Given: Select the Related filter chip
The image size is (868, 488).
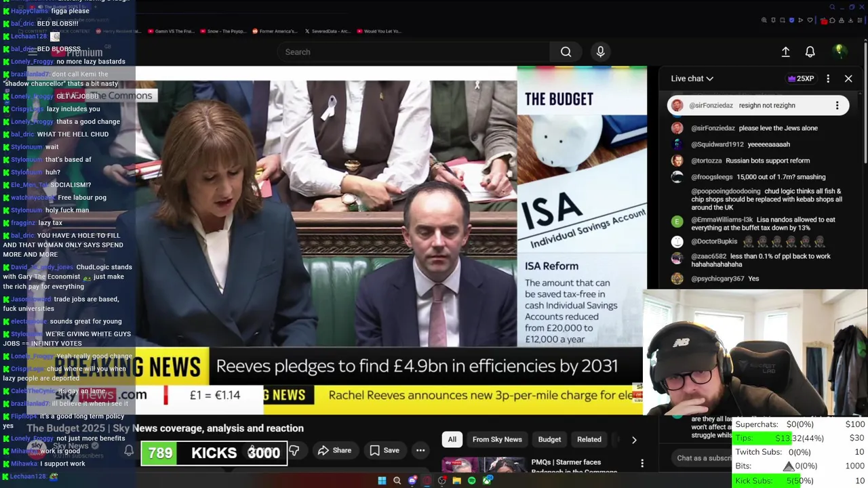Looking at the screenshot, I should coord(589,439).
